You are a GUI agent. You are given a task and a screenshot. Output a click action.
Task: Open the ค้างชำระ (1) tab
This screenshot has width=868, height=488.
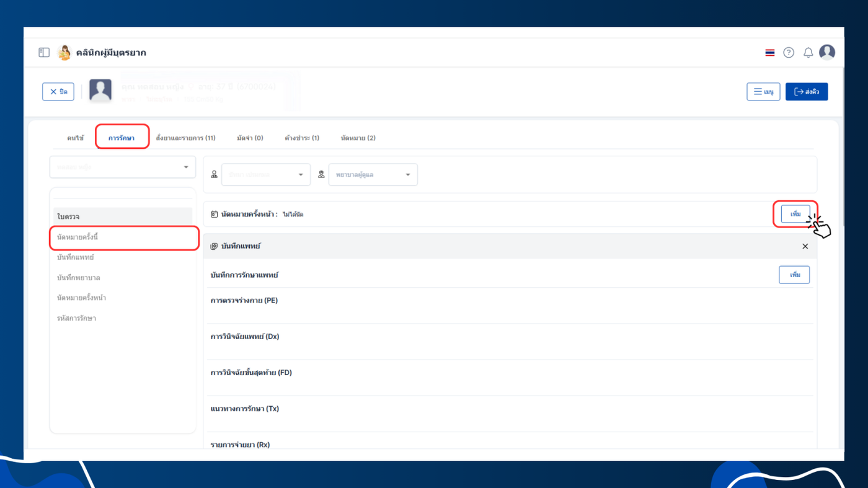(x=302, y=138)
